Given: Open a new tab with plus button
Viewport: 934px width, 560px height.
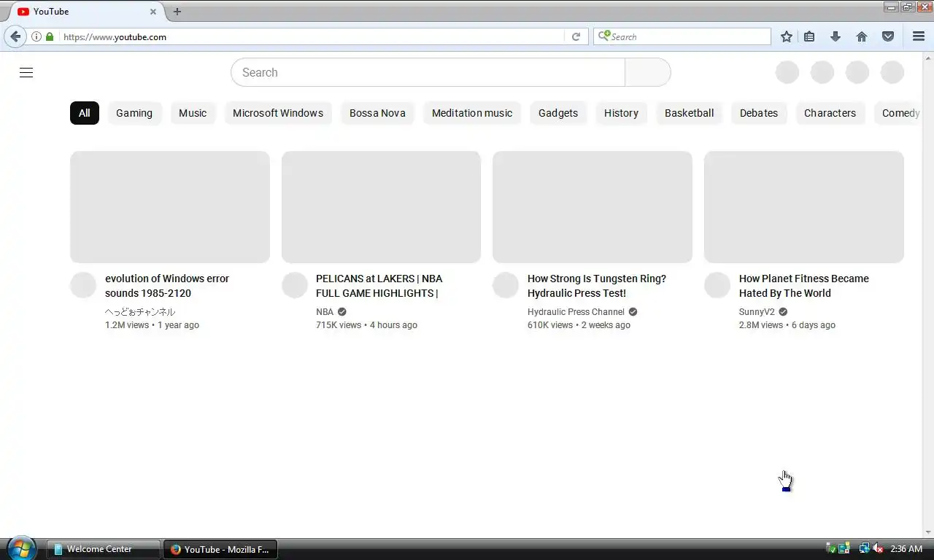Looking at the screenshot, I should [177, 12].
